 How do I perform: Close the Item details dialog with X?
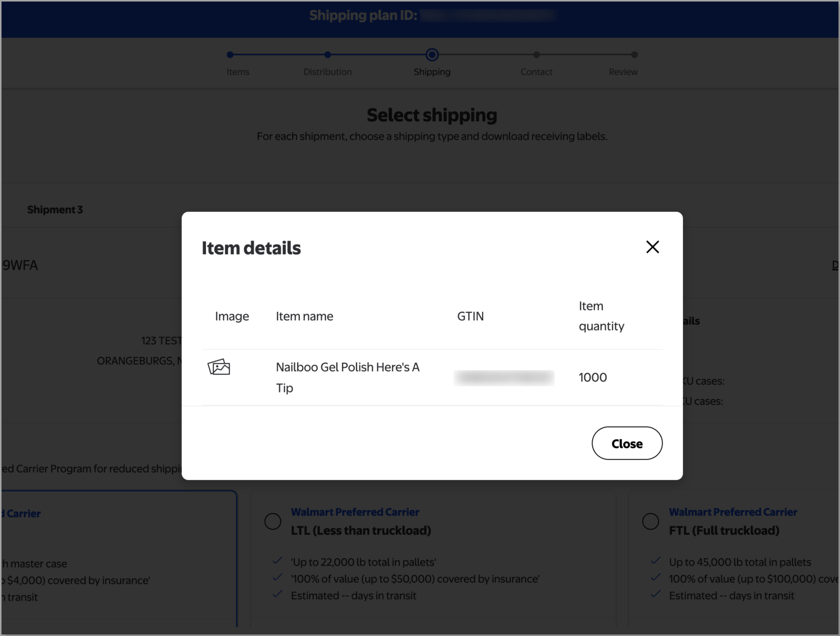[x=652, y=247]
